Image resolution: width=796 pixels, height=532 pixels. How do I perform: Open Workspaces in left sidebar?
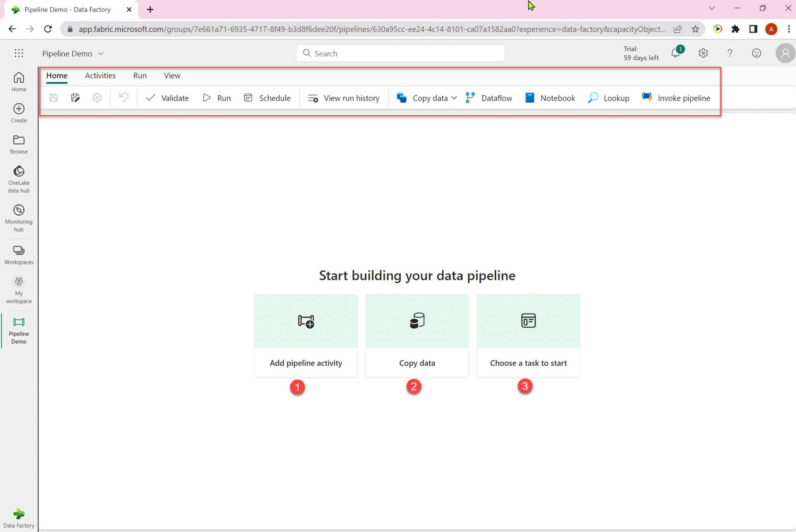click(19, 255)
